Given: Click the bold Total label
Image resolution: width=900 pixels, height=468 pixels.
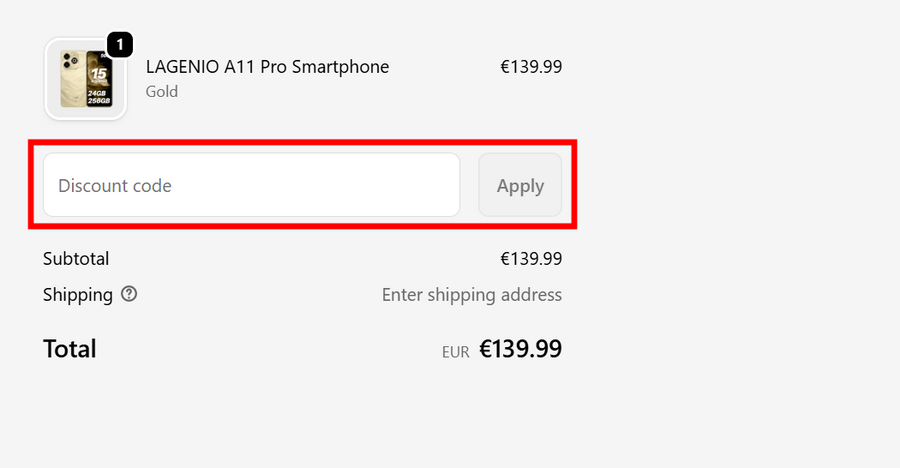Looking at the screenshot, I should (x=70, y=349).
